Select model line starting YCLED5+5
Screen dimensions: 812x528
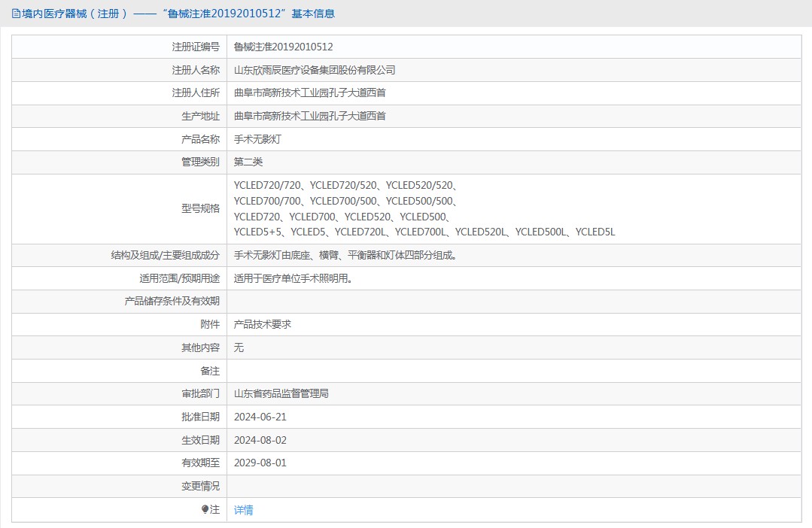point(424,232)
